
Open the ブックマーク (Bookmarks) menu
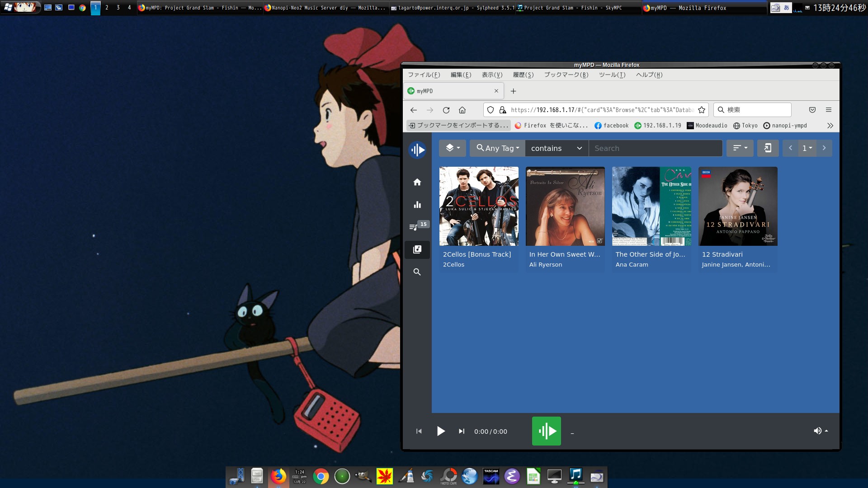[x=566, y=75]
